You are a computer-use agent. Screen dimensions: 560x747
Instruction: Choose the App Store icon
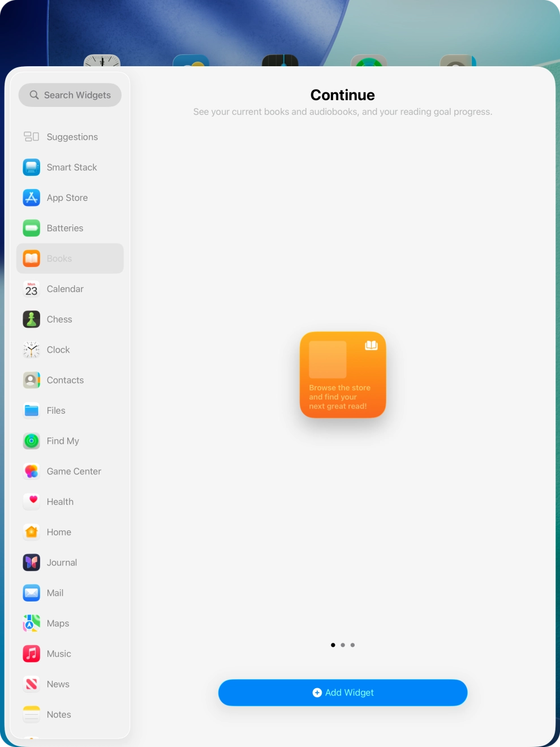tap(32, 198)
